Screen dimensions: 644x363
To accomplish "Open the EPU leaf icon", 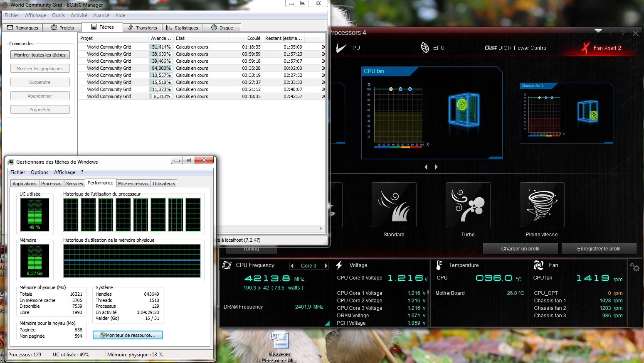I will (x=425, y=48).
